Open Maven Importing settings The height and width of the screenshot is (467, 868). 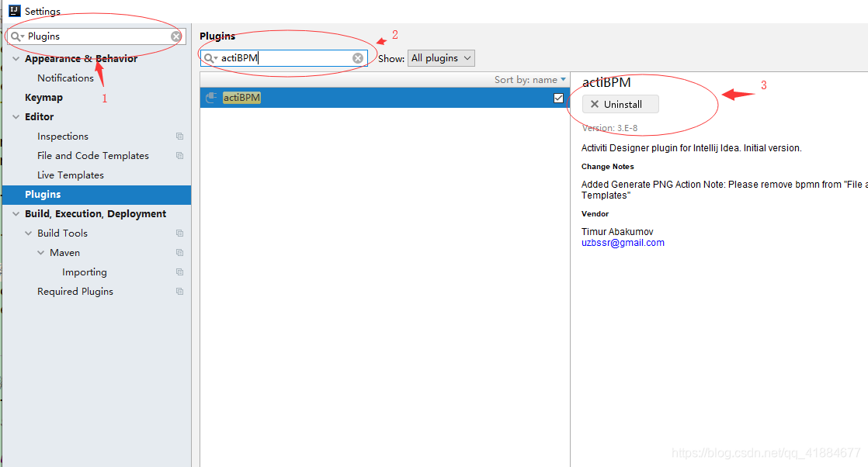pyautogui.click(x=84, y=272)
